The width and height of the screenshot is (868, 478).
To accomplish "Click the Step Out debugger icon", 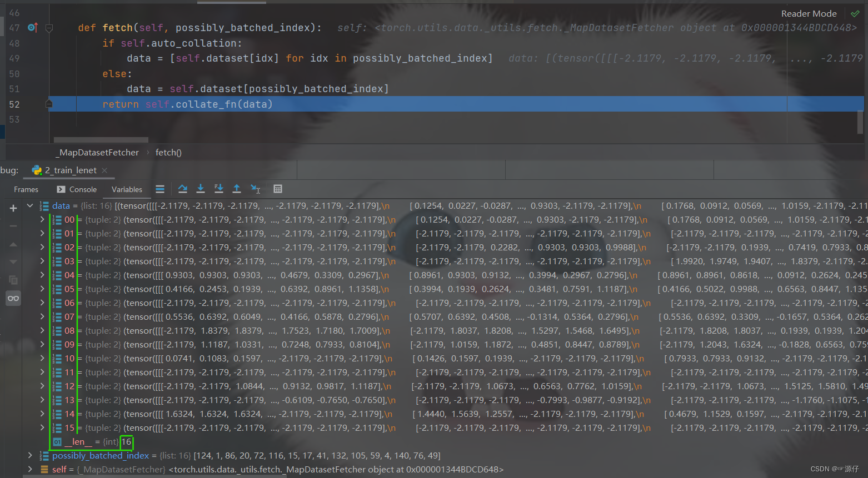I will pyautogui.click(x=237, y=189).
